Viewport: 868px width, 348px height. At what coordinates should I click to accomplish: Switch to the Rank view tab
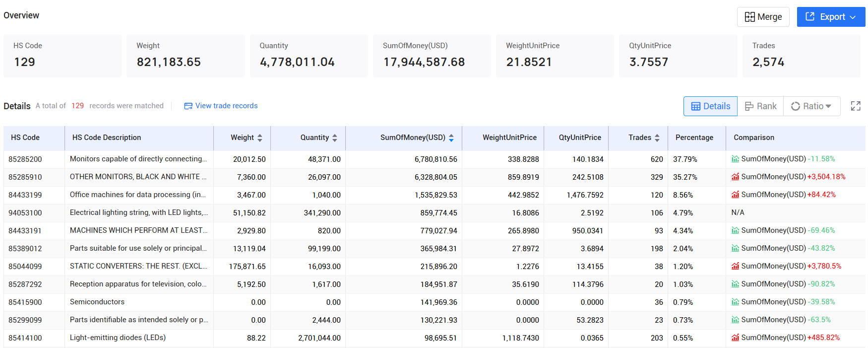click(760, 106)
